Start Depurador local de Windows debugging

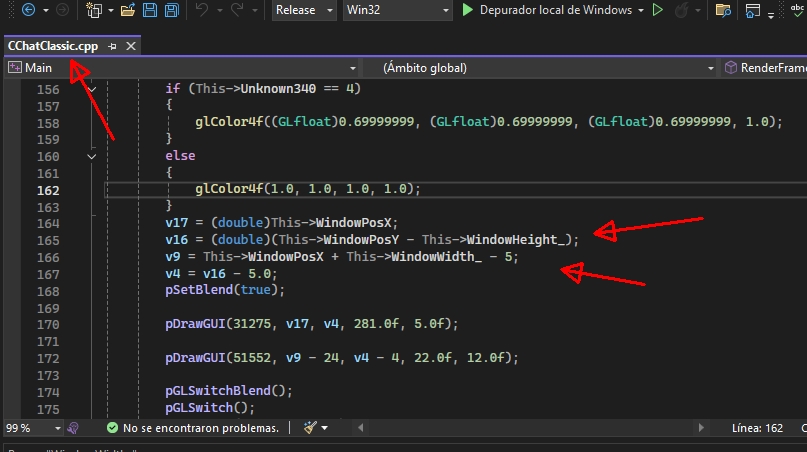click(547, 10)
